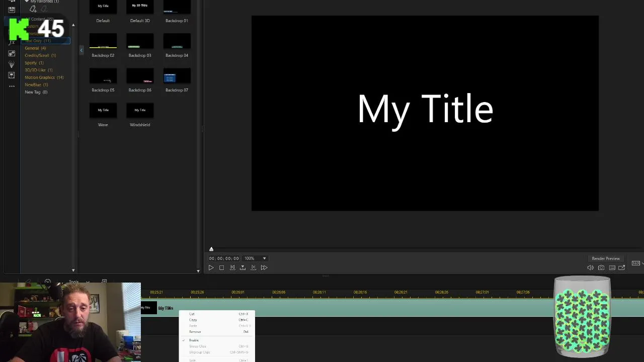Click the 00;27;01 mark on timeline ruler
The image size is (644, 362).
click(x=482, y=292)
